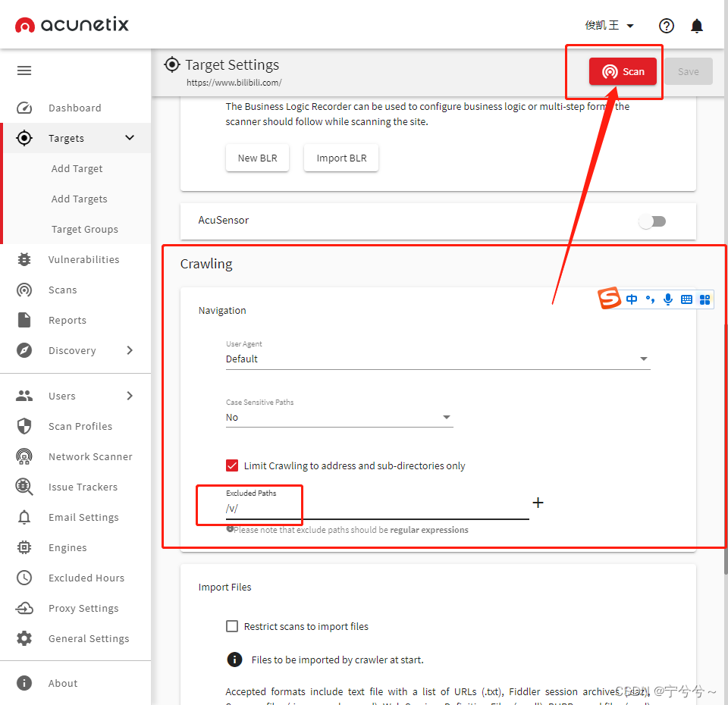Click the Network Scanner icon

[x=24, y=456]
